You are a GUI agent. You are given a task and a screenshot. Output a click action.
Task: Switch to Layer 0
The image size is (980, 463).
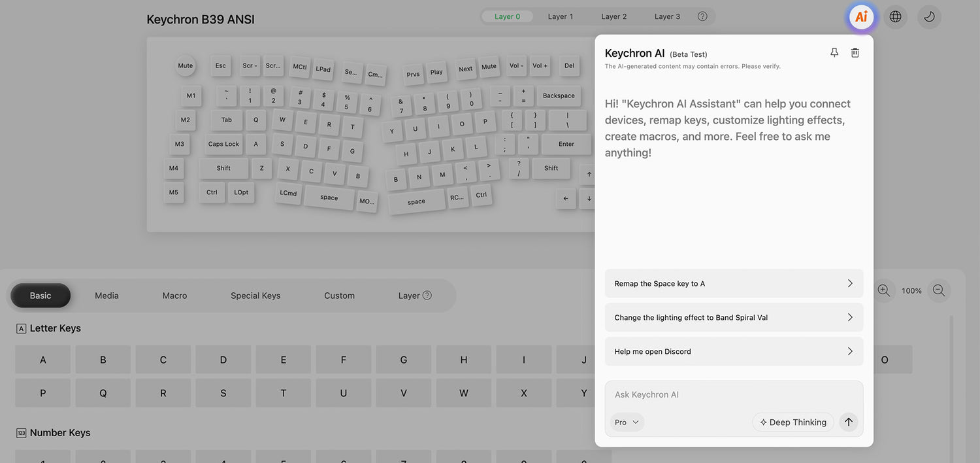tap(508, 16)
